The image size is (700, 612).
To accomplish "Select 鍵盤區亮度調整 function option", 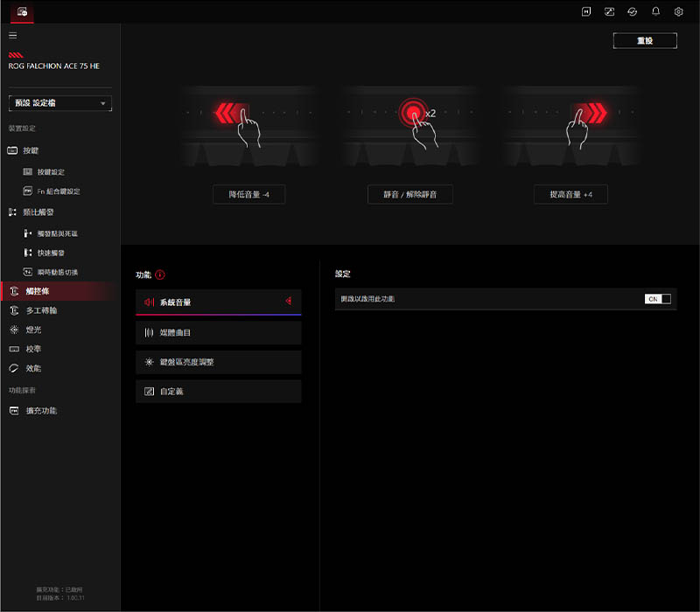I will click(218, 362).
